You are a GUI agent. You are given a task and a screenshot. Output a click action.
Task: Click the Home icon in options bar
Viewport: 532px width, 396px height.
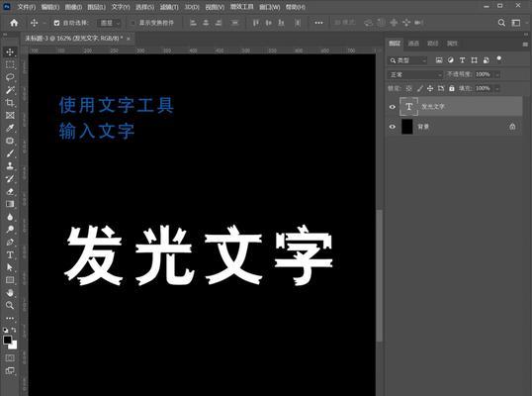coord(14,23)
